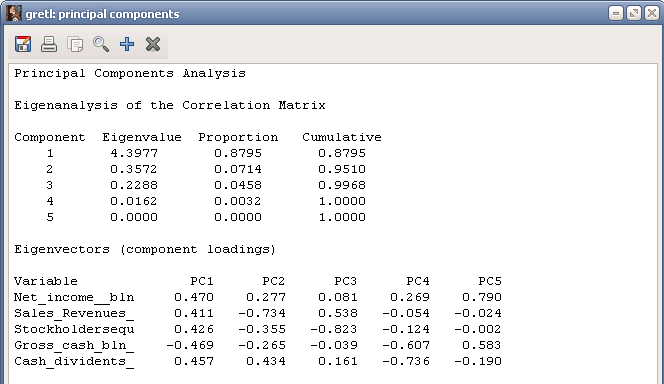Click the PC5 column header
The height and width of the screenshot is (384, 664).
pyautogui.click(x=490, y=281)
